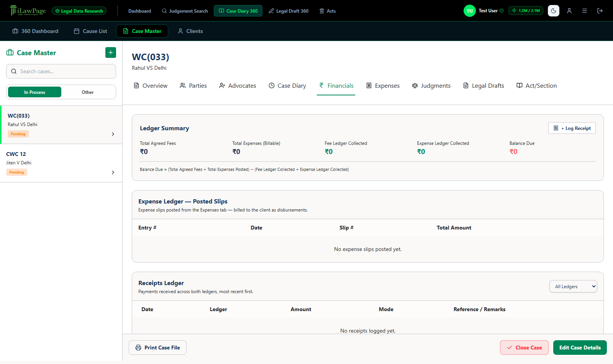Screen dimensions: 613x364
Task: Open Legal Data Research badge
Action: 79,11
